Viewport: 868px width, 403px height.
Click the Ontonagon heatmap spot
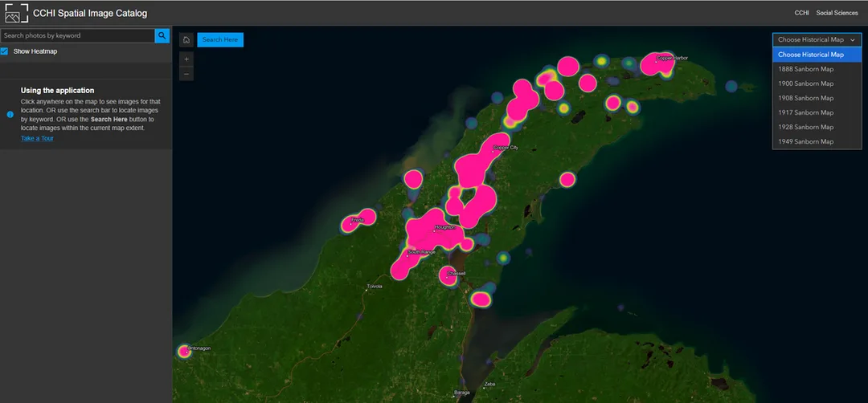coord(184,351)
